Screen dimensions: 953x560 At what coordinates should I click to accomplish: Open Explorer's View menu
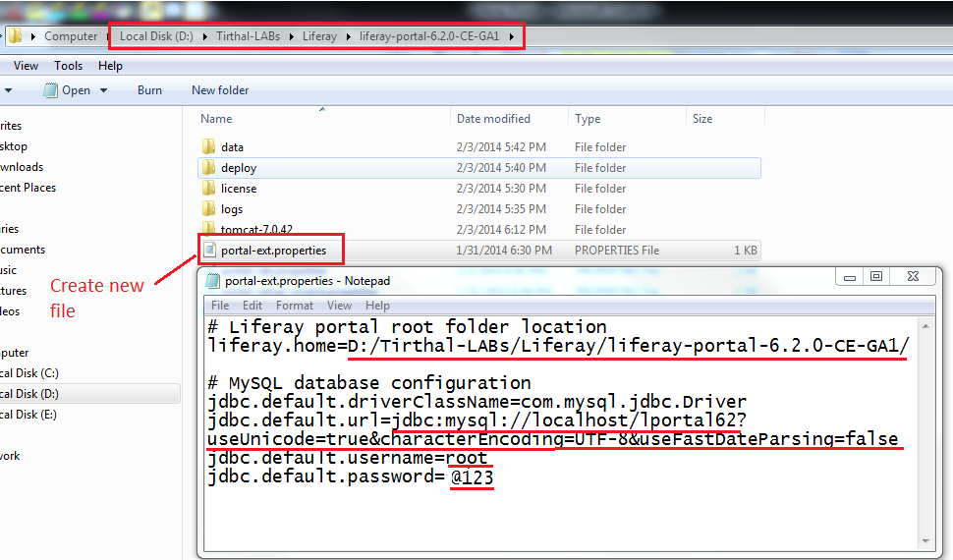(x=26, y=66)
